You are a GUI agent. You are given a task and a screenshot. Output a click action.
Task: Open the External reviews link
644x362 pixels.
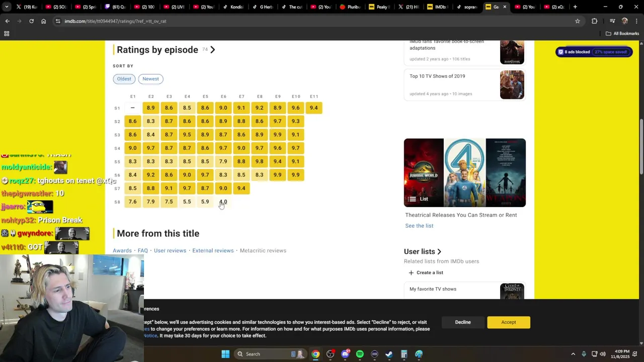click(x=213, y=250)
